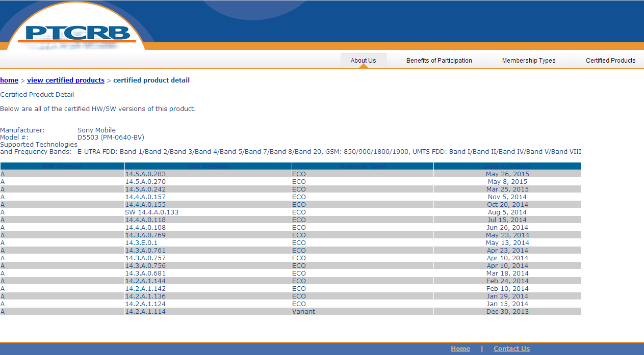The height and width of the screenshot is (355, 644).
Task: Follow the home breadcrumb link
Action: click(9, 80)
